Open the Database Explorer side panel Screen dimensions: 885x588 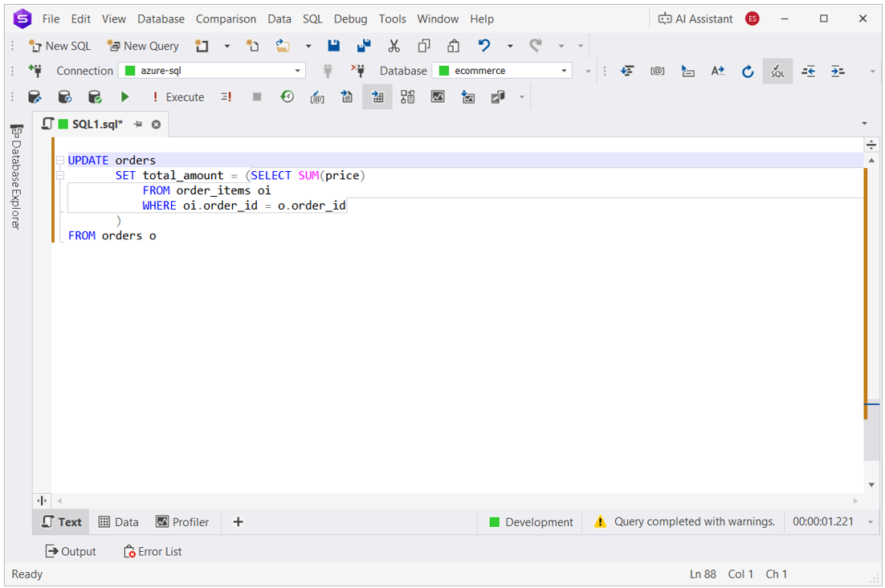point(16,178)
